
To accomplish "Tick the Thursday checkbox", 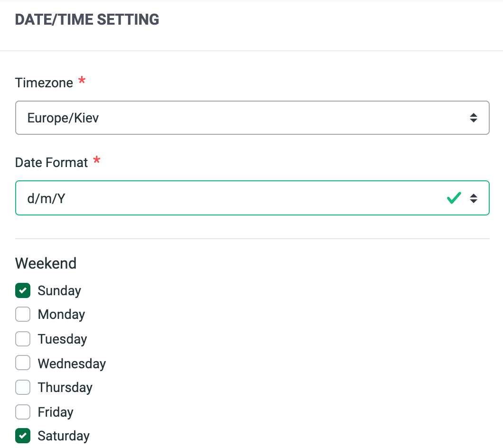I will click(23, 387).
